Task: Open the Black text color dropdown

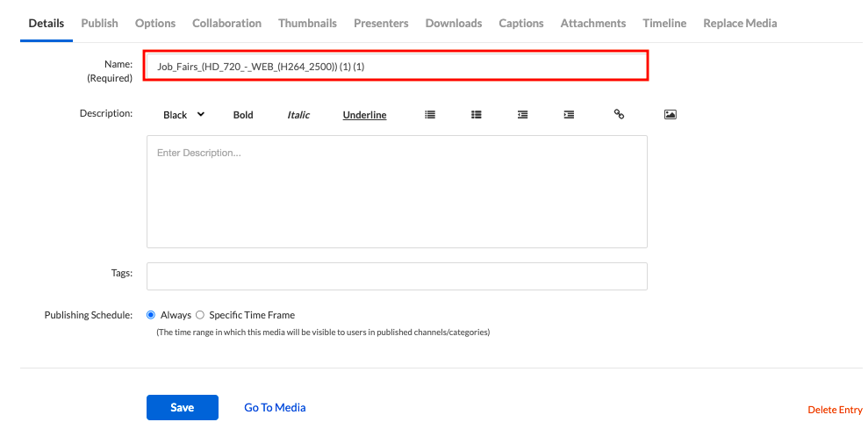Action: pos(183,115)
